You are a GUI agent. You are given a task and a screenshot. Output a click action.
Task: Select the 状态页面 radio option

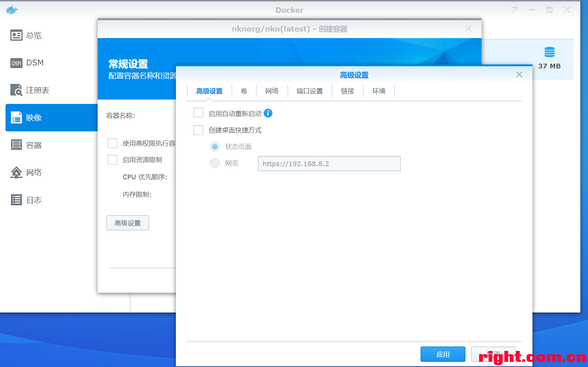pos(215,146)
